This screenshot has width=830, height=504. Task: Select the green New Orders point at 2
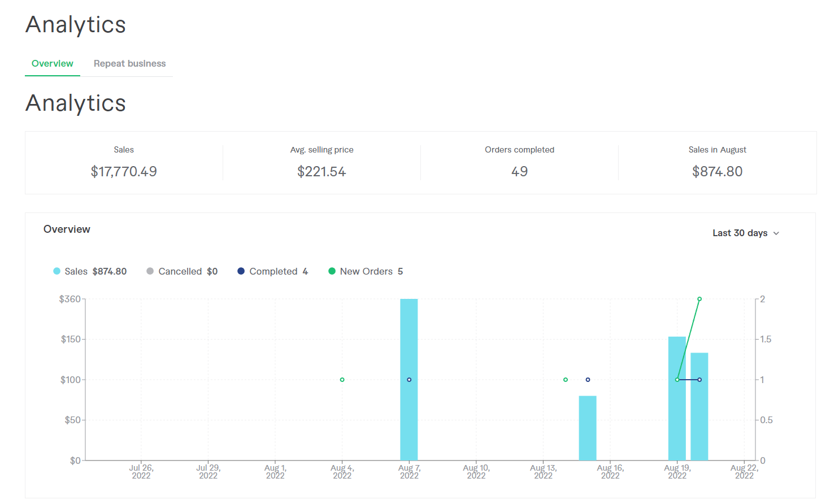[x=699, y=299]
